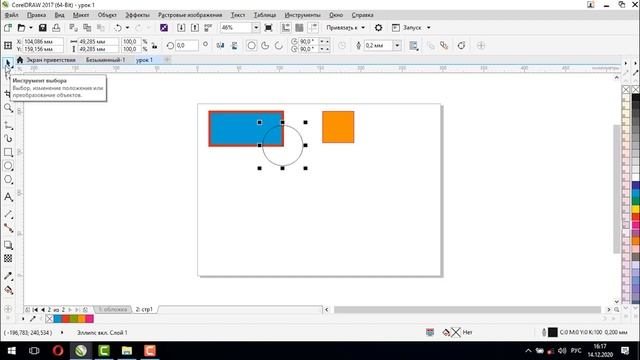
Task: Open the Экран приветствия tab
Action: point(51,60)
